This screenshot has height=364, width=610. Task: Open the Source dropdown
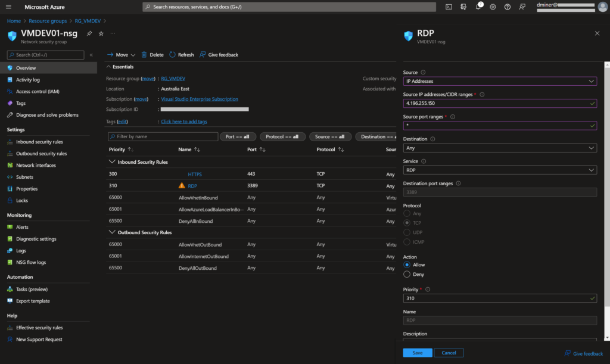tap(499, 81)
